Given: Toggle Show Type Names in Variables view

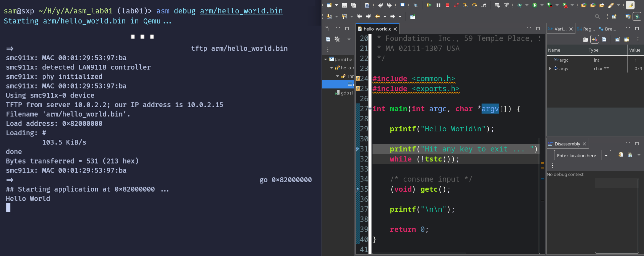Looking at the screenshot, I should 586,40.
